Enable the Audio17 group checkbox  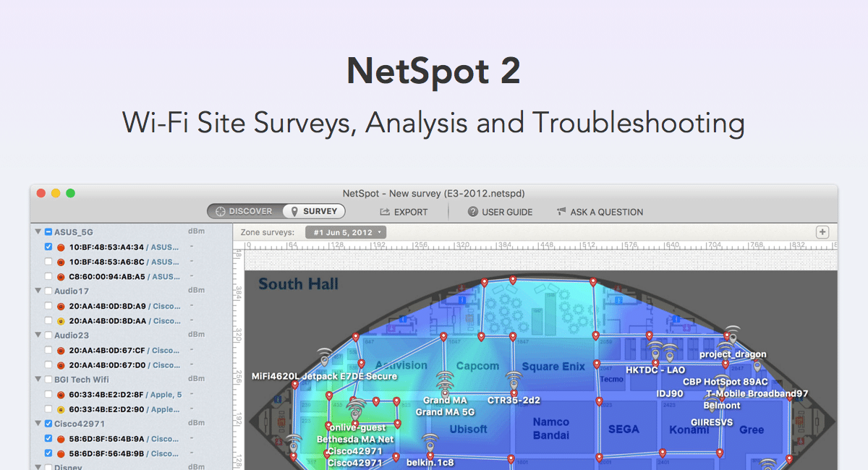tap(48, 291)
